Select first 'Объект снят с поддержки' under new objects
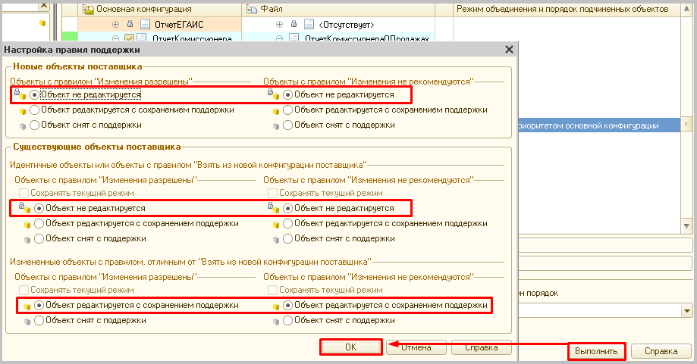 (x=35, y=125)
